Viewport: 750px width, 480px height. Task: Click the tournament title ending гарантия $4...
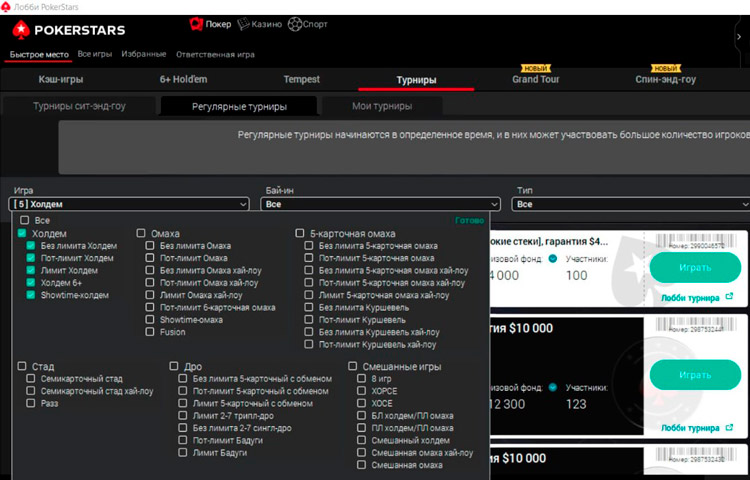pos(549,241)
